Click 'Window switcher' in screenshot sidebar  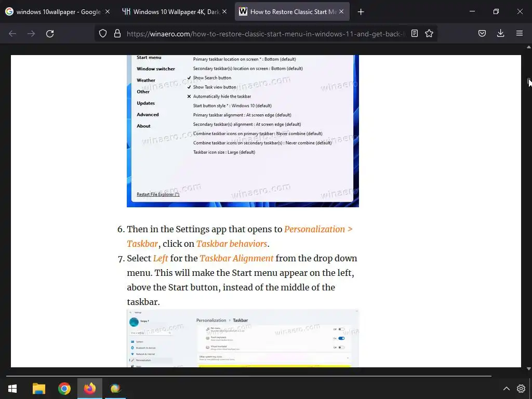coord(156,69)
